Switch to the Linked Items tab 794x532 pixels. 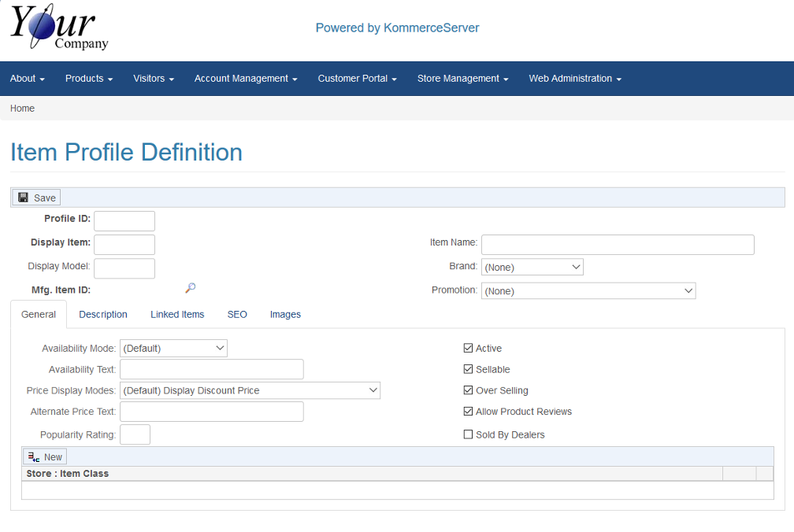(x=177, y=315)
